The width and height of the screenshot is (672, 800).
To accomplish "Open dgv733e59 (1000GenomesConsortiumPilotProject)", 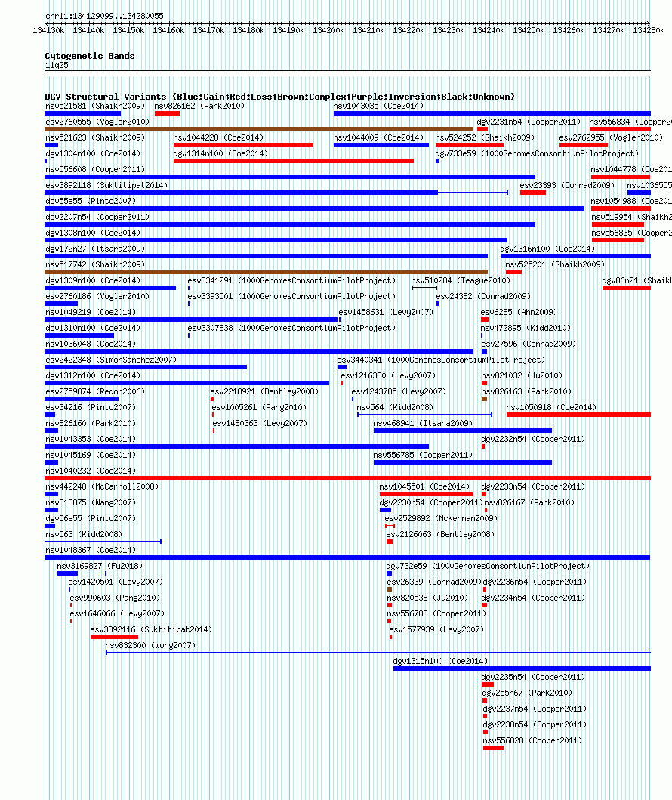I will click(537, 153).
